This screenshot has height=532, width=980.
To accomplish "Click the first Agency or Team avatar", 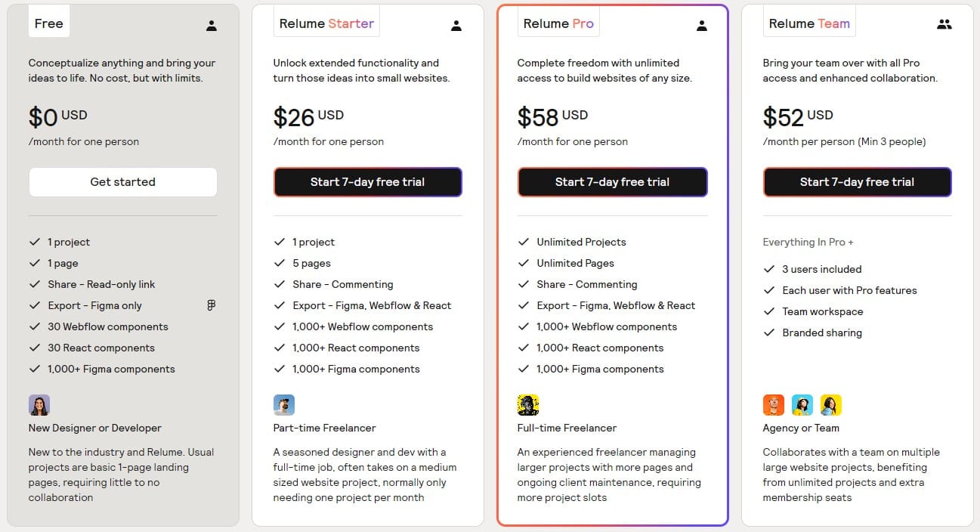I will pyautogui.click(x=774, y=404).
